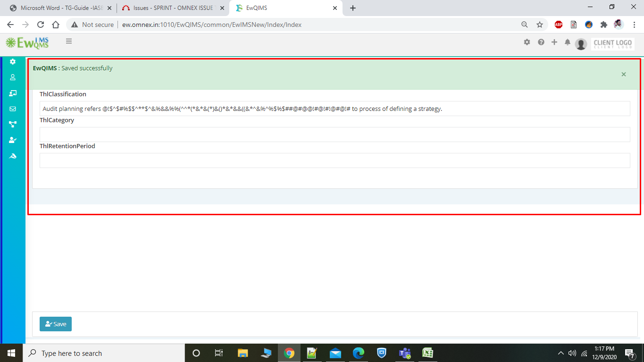Open Microsoft Teams from the taskbar

(x=405, y=353)
